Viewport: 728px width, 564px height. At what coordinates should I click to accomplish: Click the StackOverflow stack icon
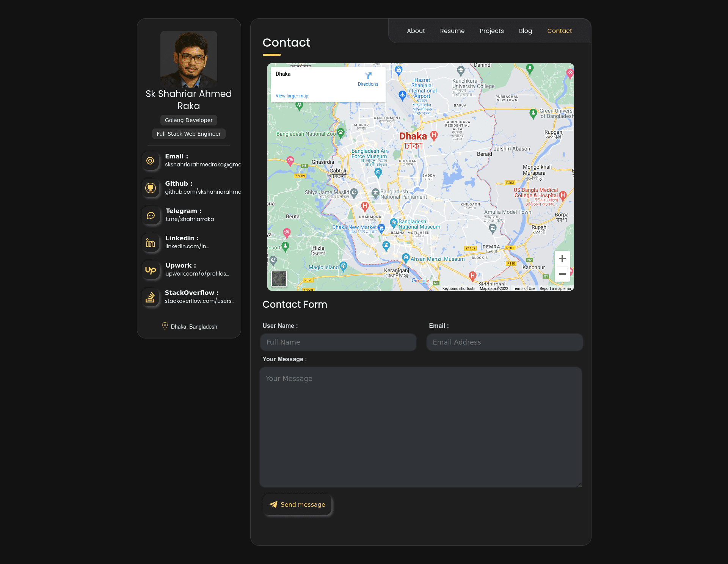pos(151,297)
